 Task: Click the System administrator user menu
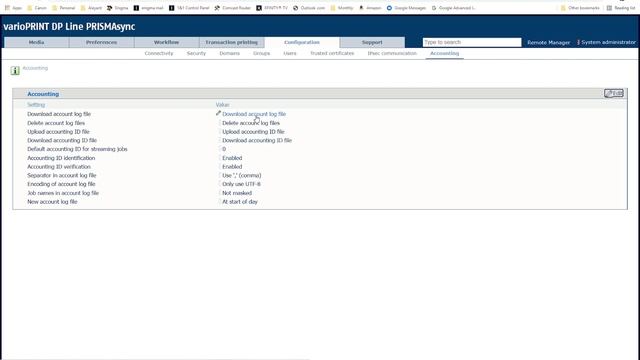tap(607, 42)
